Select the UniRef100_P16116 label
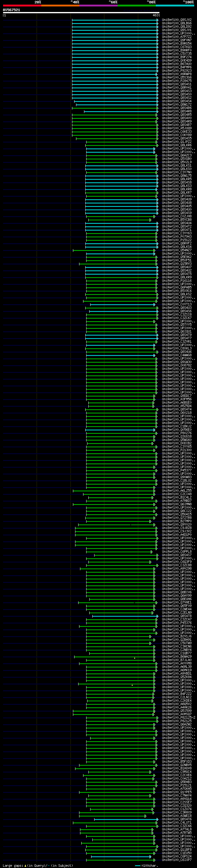The width and height of the screenshot is (197, 868). point(177,280)
